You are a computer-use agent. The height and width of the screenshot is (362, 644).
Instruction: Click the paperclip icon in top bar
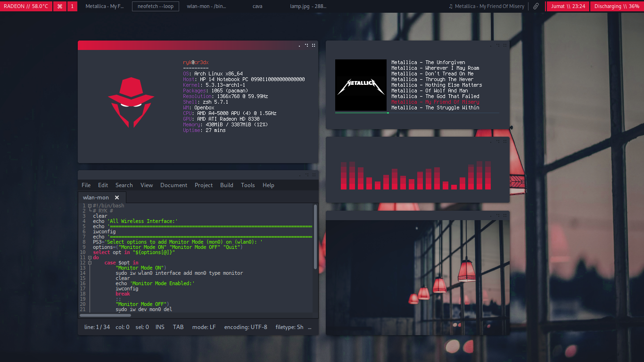(x=536, y=6)
